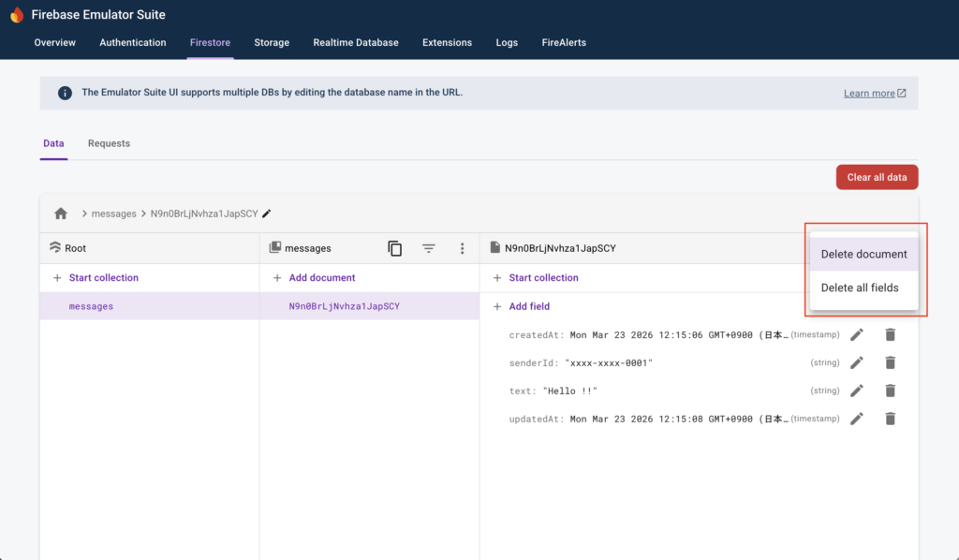The width and height of the screenshot is (959, 560).
Task: Choose Delete all fields option
Action: click(859, 287)
